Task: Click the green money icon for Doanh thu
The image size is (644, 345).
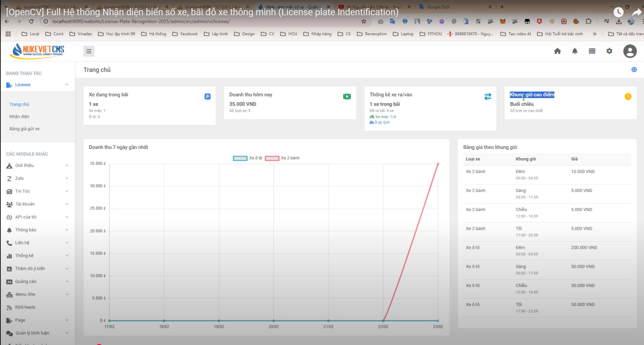Action: pos(347,97)
